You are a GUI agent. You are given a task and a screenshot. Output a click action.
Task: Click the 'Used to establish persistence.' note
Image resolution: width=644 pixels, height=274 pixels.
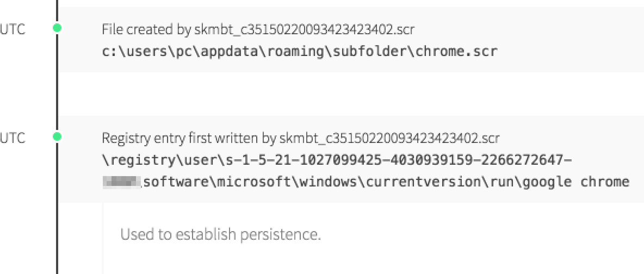220,234
